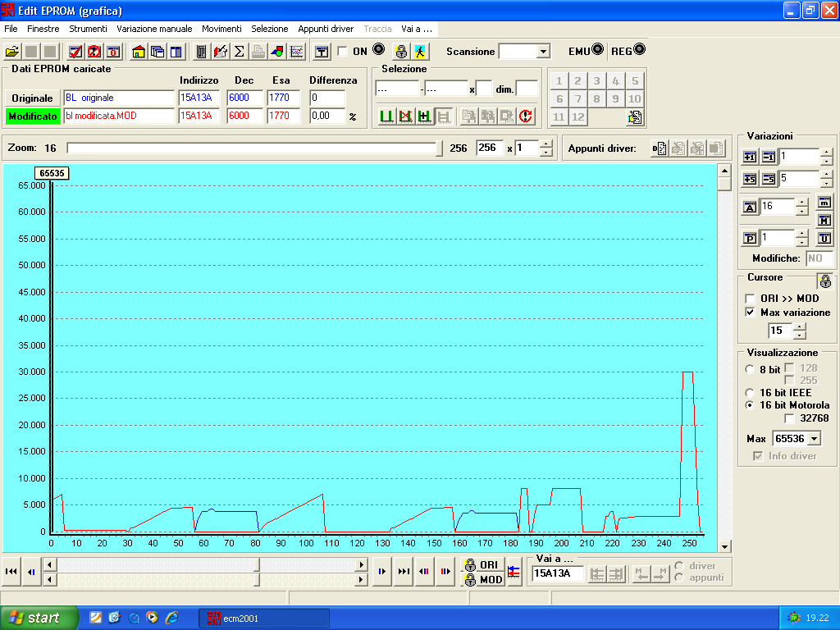Click the Originale button
The width and height of the screenshot is (840, 630).
32,98
